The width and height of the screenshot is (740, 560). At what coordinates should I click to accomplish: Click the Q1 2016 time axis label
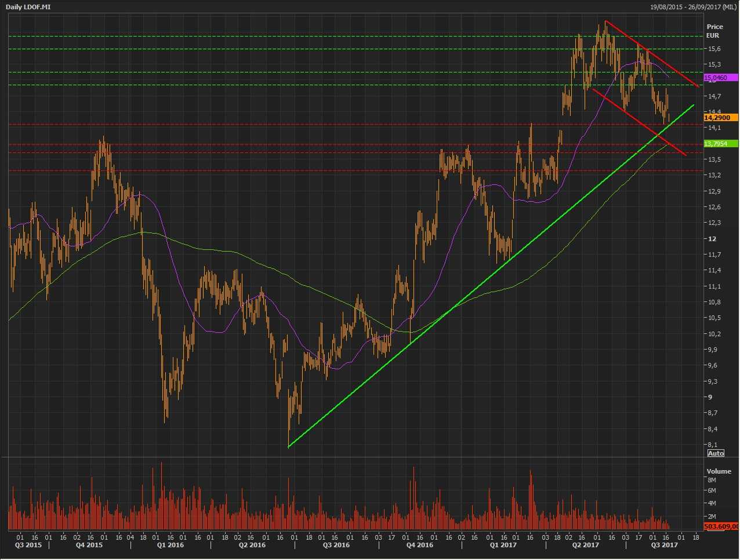pyautogui.click(x=171, y=545)
